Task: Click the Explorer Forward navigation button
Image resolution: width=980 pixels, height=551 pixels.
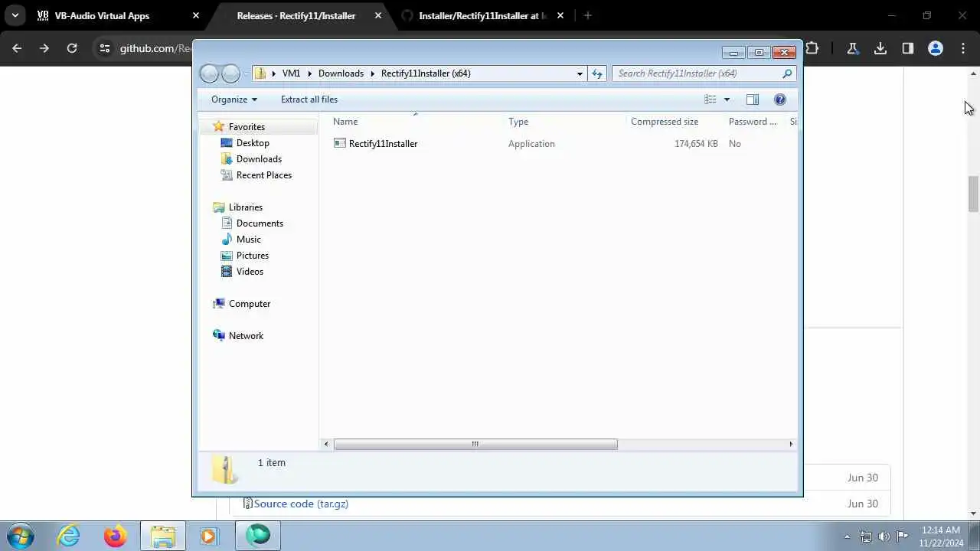Action: pyautogui.click(x=230, y=73)
